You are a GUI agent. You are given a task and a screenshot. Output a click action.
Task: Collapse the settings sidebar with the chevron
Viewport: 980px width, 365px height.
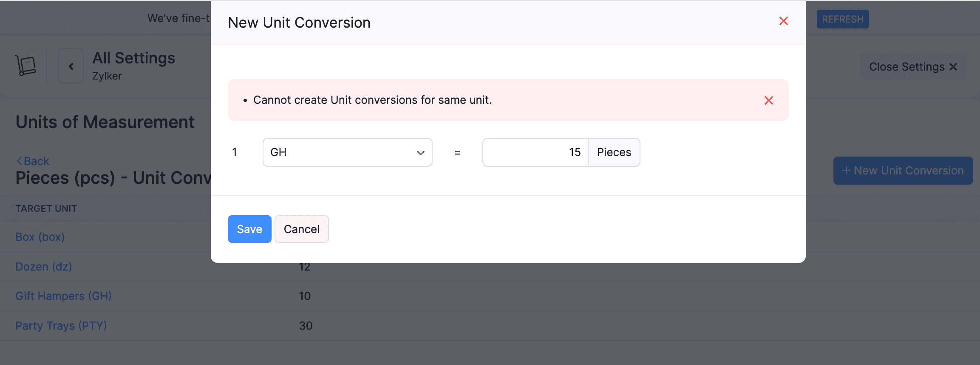71,66
